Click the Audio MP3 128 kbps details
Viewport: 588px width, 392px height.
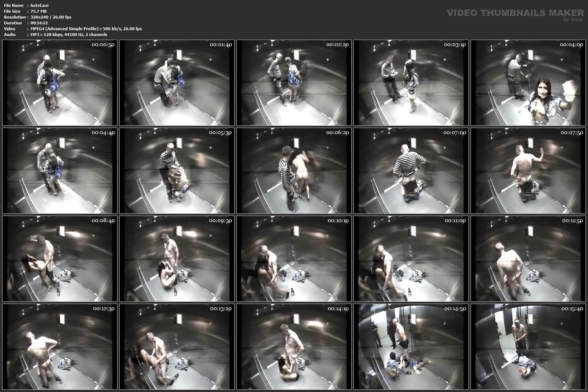click(69, 35)
